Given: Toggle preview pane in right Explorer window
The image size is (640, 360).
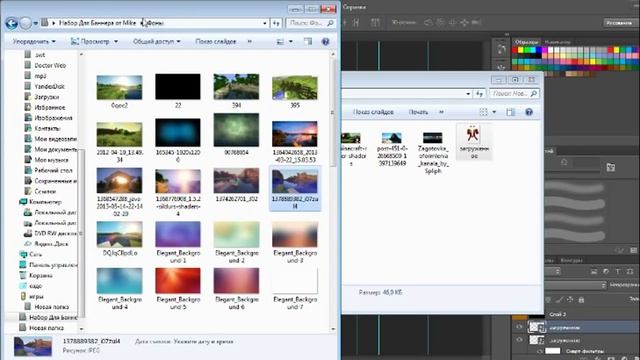Looking at the screenshot, I should click(x=511, y=112).
